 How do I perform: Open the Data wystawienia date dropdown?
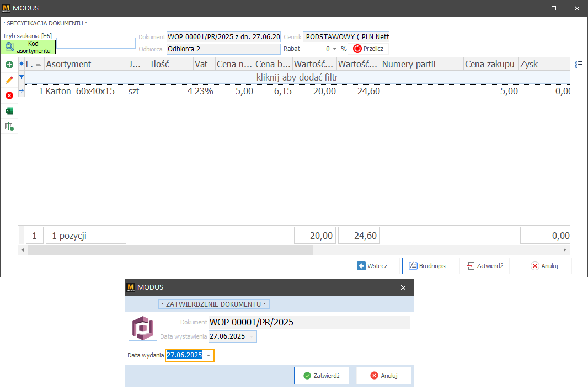tap(252, 336)
